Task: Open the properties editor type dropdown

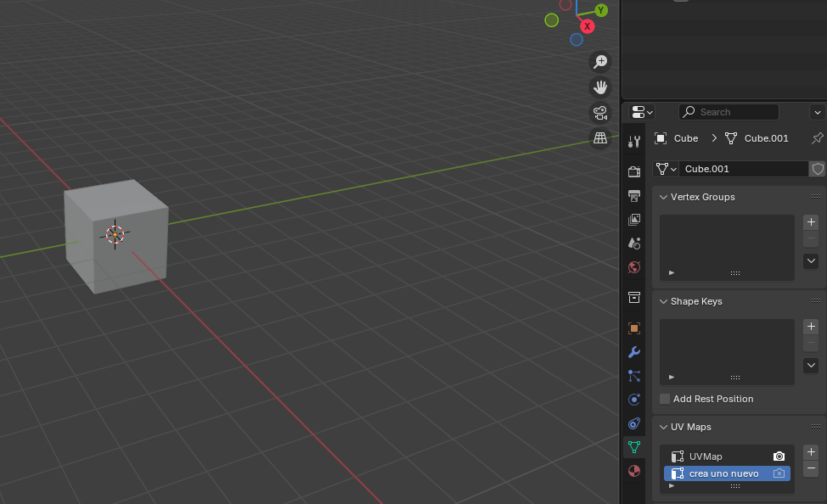Action: 642,112
